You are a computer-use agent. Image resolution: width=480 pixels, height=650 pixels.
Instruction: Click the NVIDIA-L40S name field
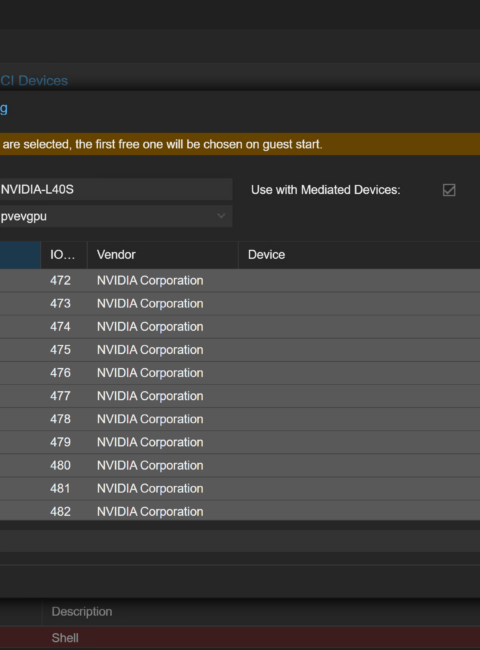tap(116, 189)
